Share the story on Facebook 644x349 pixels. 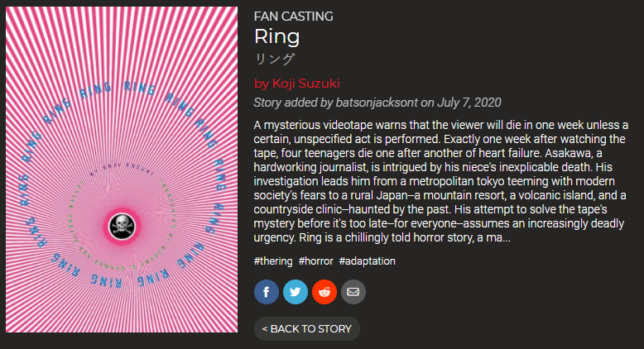click(x=267, y=292)
